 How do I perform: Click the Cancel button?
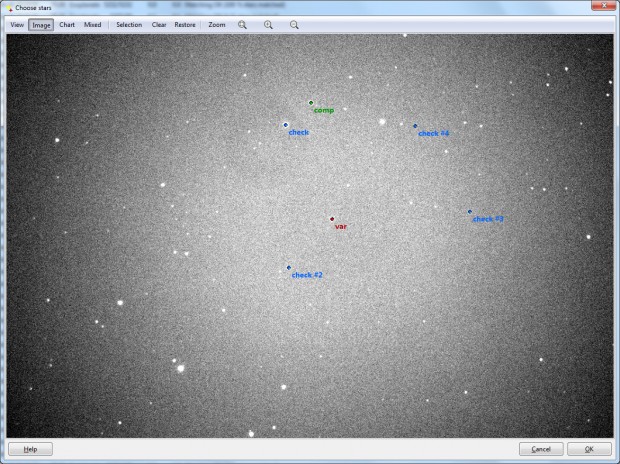(x=541, y=449)
